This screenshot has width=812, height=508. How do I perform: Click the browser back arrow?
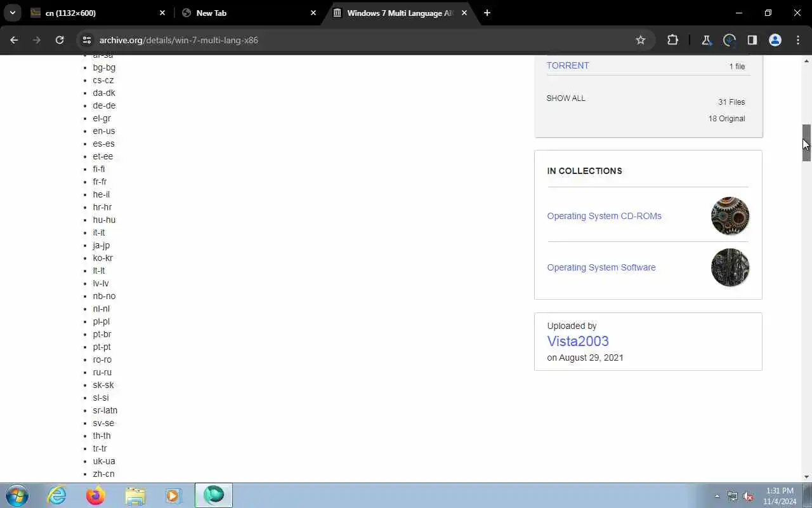[x=14, y=40]
